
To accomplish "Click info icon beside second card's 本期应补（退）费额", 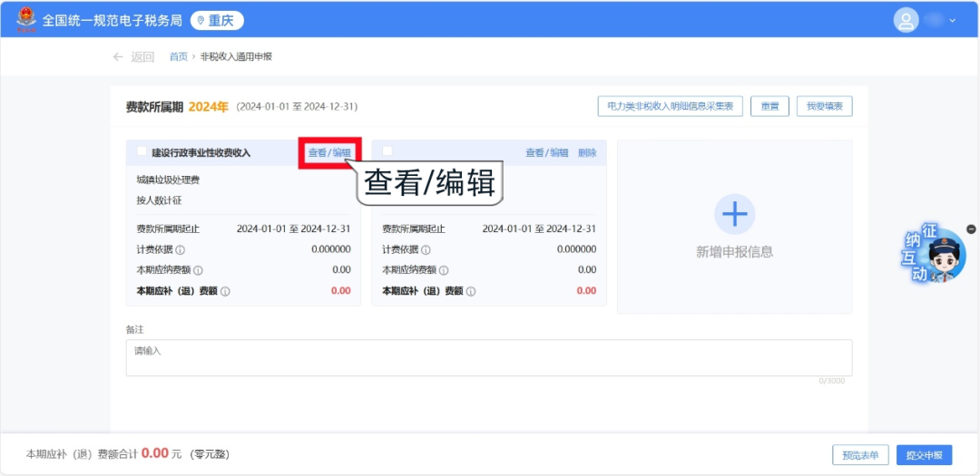I will (x=471, y=291).
